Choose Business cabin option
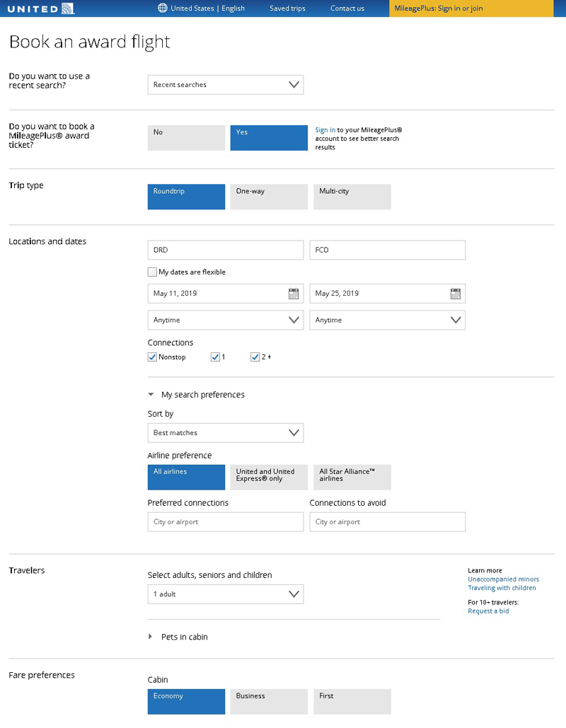Image resolution: width=566 pixels, height=728 pixels. point(269,701)
